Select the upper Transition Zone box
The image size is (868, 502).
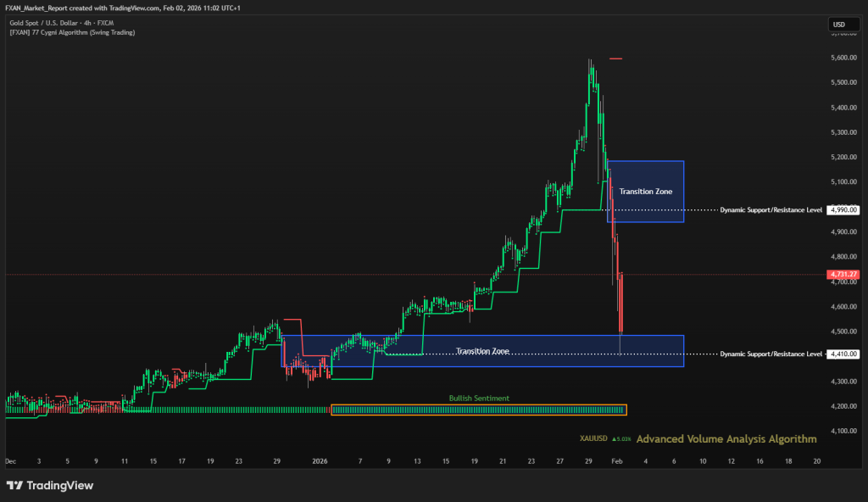645,192
